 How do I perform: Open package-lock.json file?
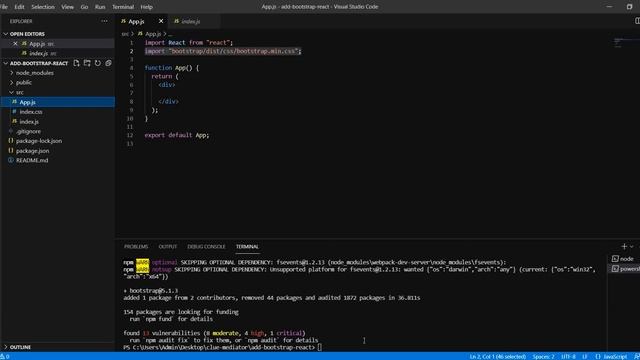(39, 141)
